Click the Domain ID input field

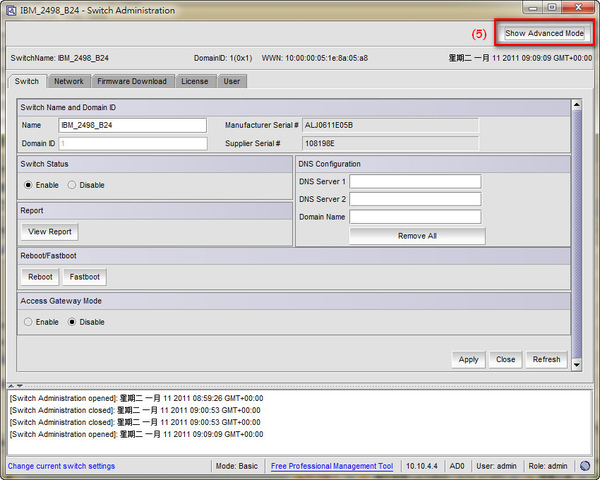[133, 144]
